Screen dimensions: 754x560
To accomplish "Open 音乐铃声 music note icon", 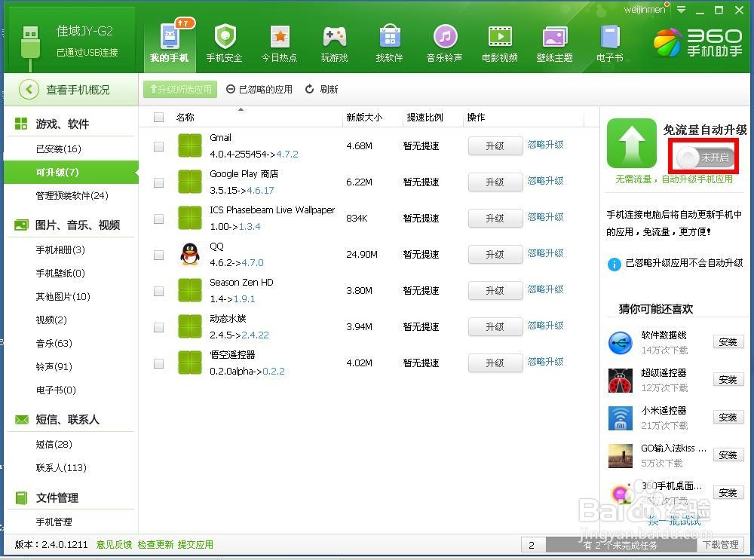I will 445,36.
